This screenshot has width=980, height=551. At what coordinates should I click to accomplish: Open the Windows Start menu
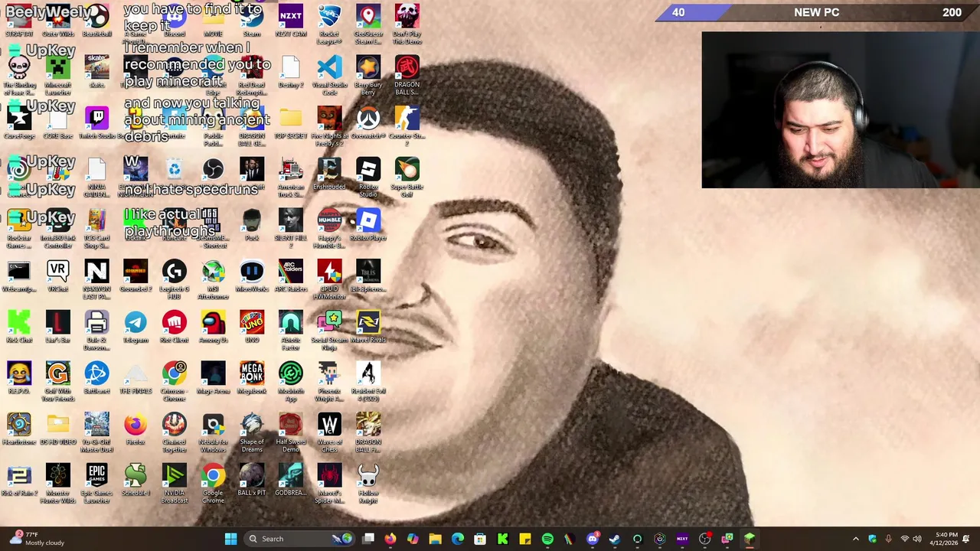(230, 539)
